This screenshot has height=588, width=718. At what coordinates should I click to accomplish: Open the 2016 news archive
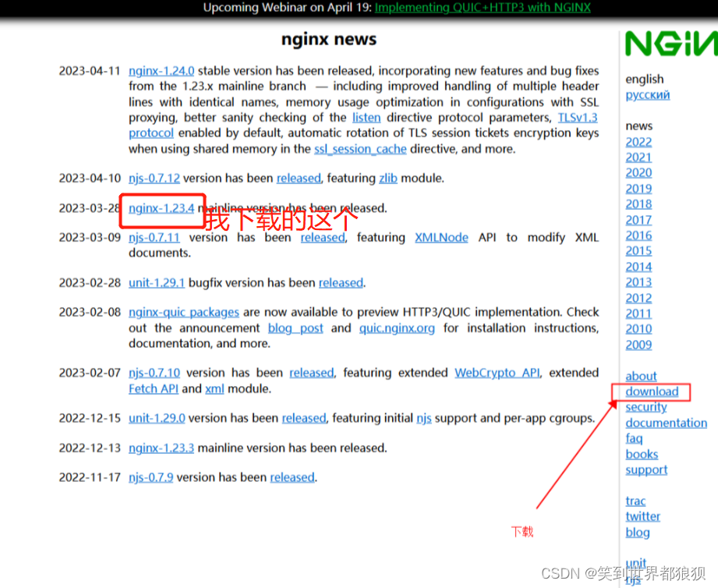638,236
